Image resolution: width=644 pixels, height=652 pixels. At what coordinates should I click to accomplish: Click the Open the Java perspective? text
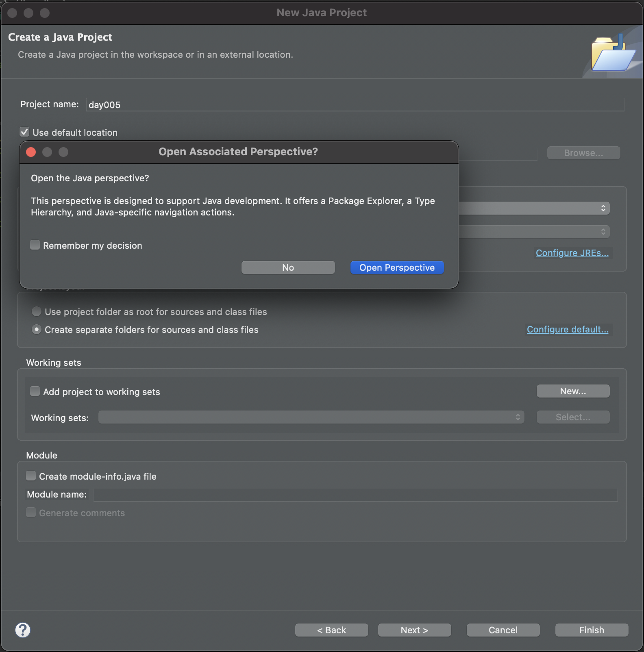point(90,178)
